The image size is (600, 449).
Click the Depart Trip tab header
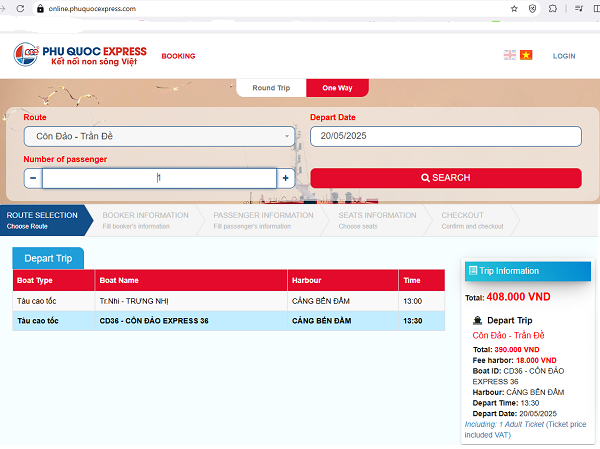click(48, 258)
